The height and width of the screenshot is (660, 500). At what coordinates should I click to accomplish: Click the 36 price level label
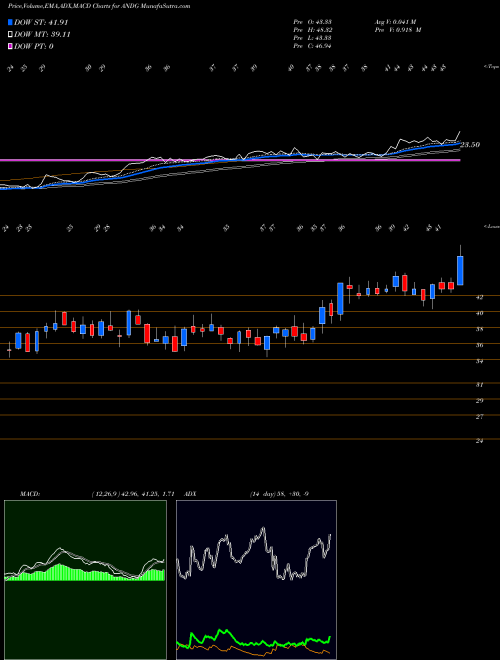(479, 345)
